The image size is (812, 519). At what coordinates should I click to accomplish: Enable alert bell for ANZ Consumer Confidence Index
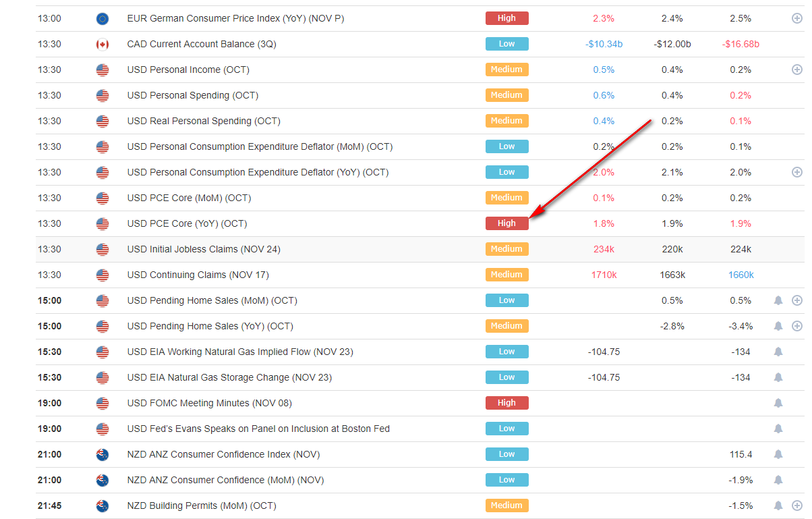click(778, 454)
